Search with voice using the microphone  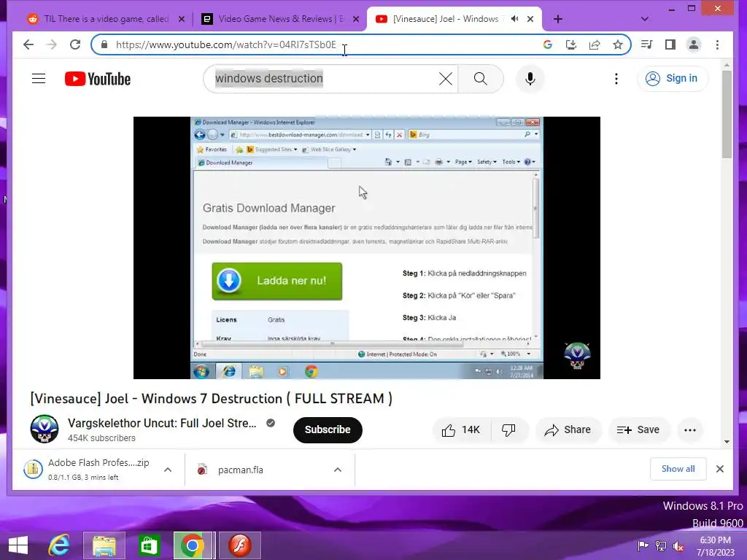pos(530,79)
